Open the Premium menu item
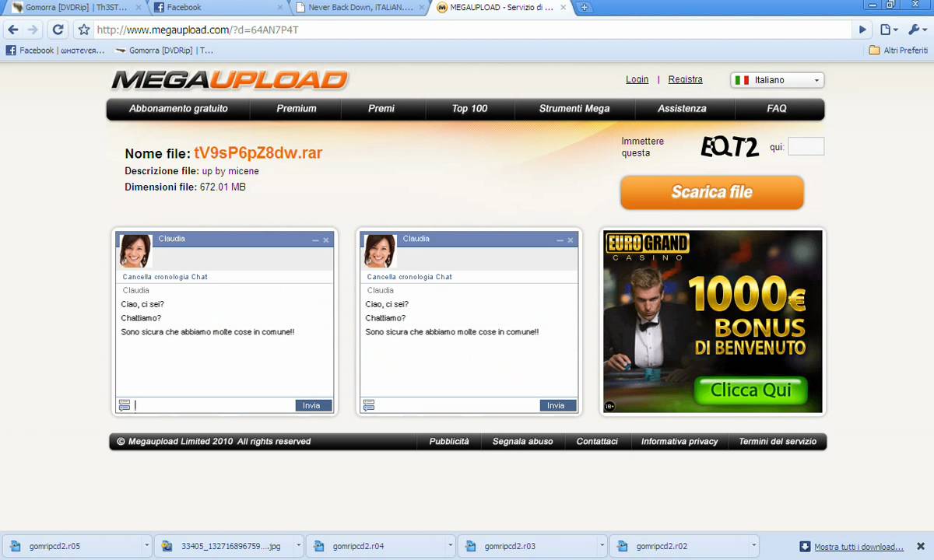This screenshot has height=560, width=934. (297, 109)
